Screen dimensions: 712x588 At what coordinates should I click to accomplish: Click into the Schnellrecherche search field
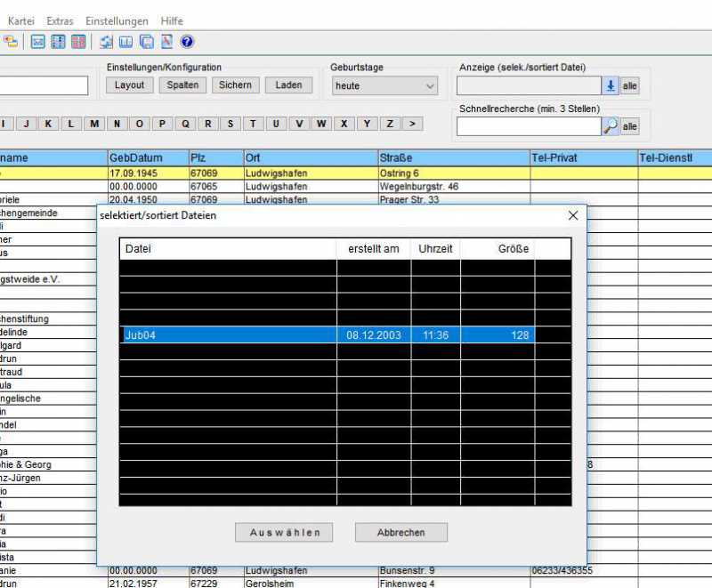click(528, 126)
